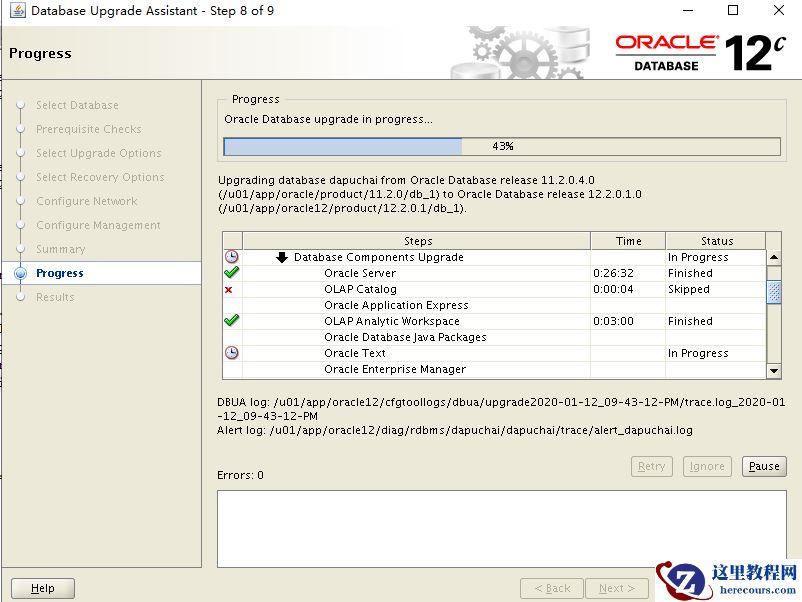Click the Java app icon in title bar
Screen dimensions: 802x602
click(x=17, y=10)
